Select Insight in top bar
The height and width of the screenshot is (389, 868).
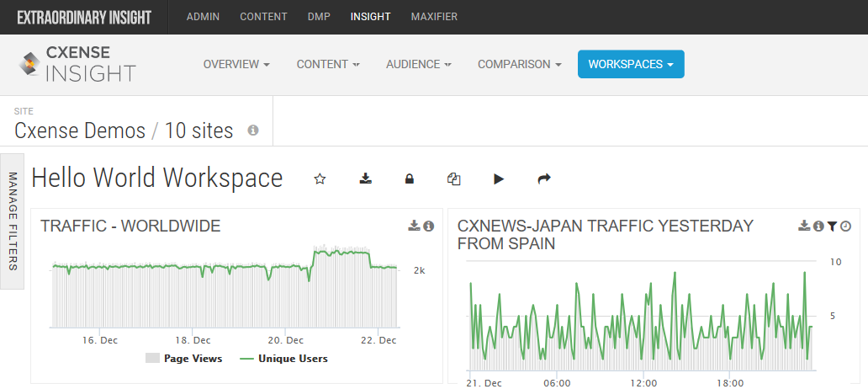(370, 17)
